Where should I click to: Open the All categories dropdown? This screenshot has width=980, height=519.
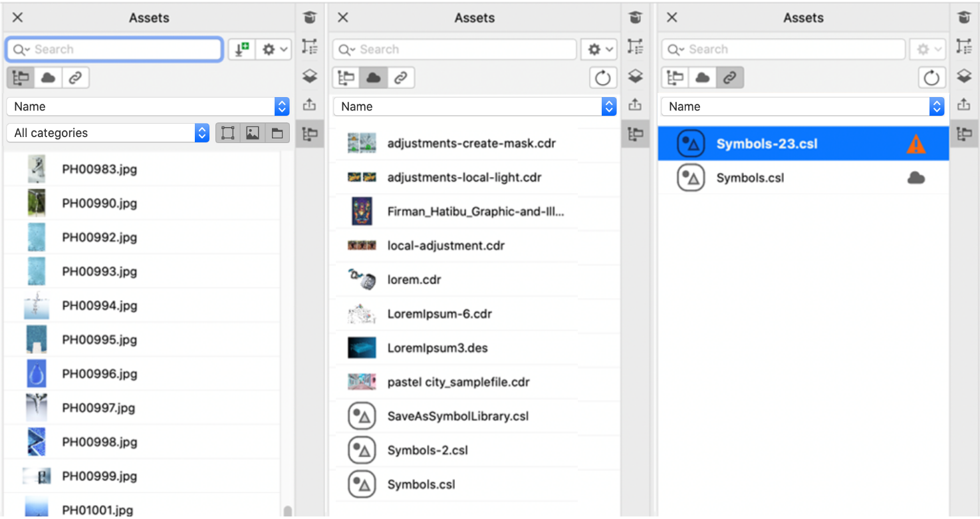click(111, 133)
